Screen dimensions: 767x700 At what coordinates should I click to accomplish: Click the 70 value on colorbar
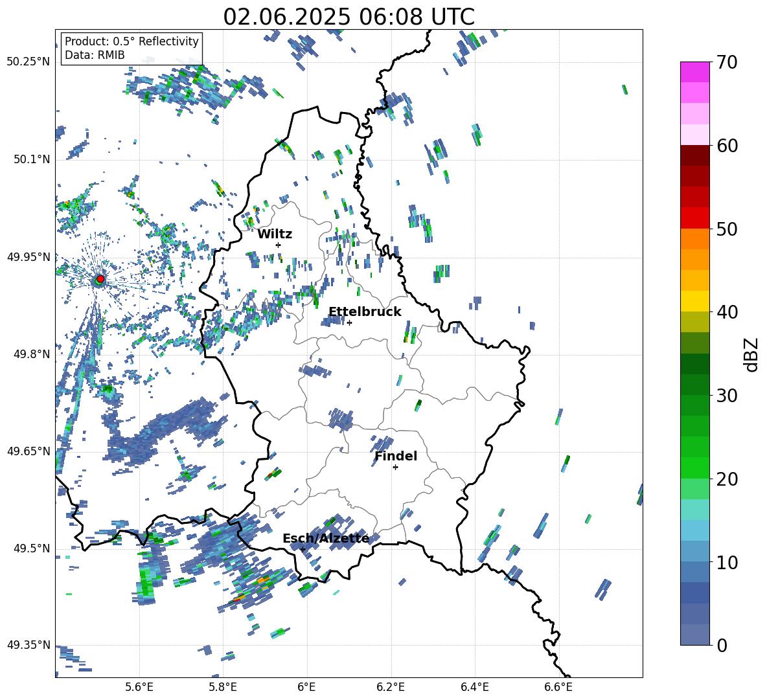click(x=726, y=63)
